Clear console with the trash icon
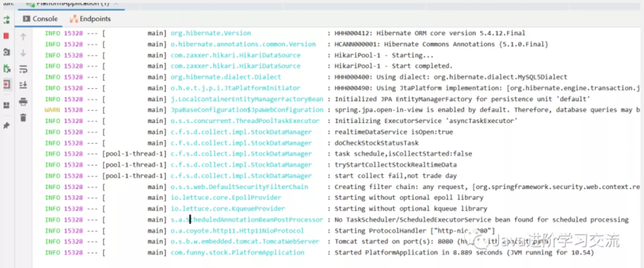 [x=23, y=118]
